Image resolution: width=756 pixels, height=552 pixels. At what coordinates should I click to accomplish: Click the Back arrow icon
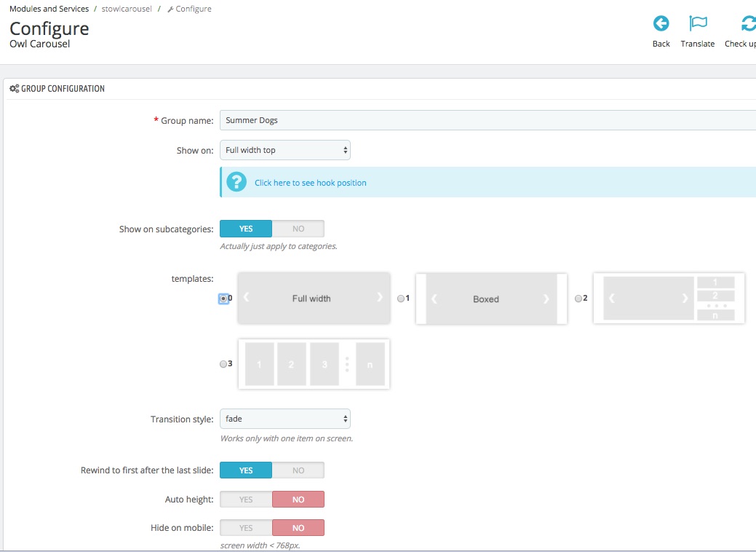click(661, 24)
